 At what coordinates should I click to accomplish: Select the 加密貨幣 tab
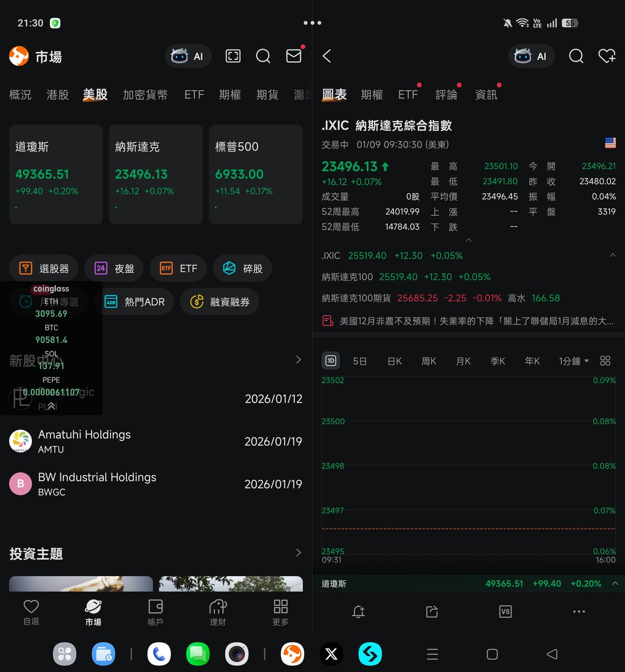(x=146, y=95)
